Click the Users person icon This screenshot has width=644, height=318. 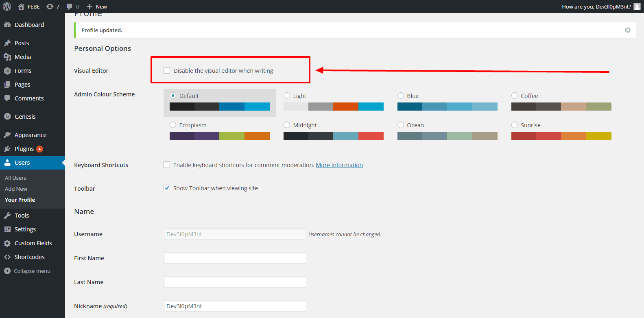click(7, 163)
